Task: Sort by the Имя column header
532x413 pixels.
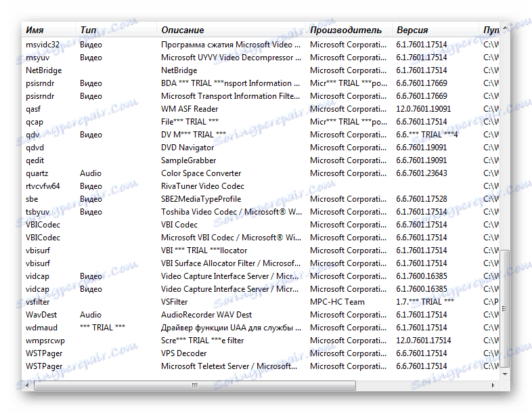Action: coord(48,30)
